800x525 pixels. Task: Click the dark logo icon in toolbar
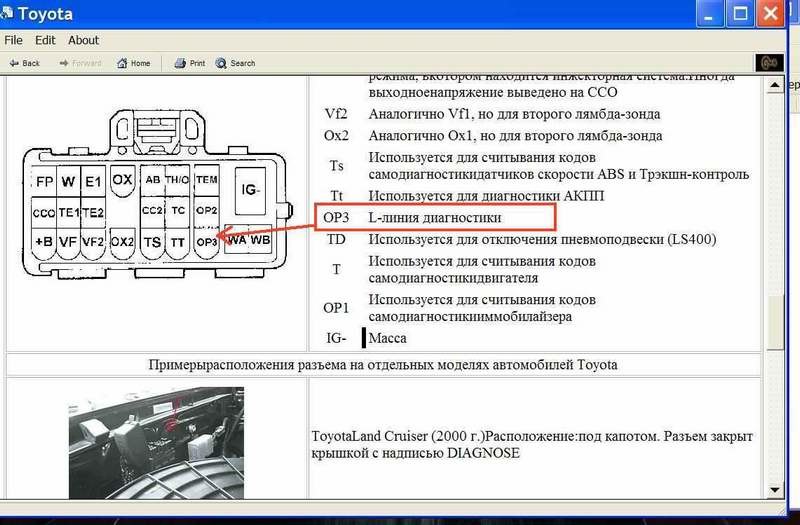coord(769,63)
